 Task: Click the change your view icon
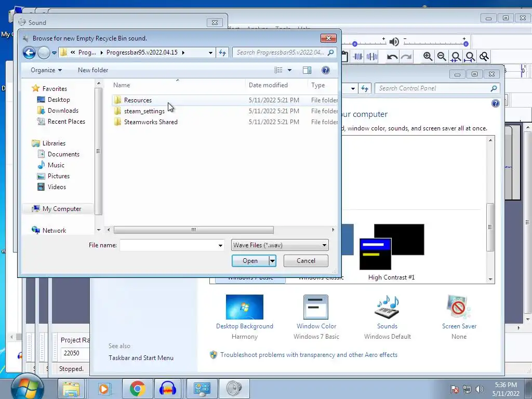[278, 70]
